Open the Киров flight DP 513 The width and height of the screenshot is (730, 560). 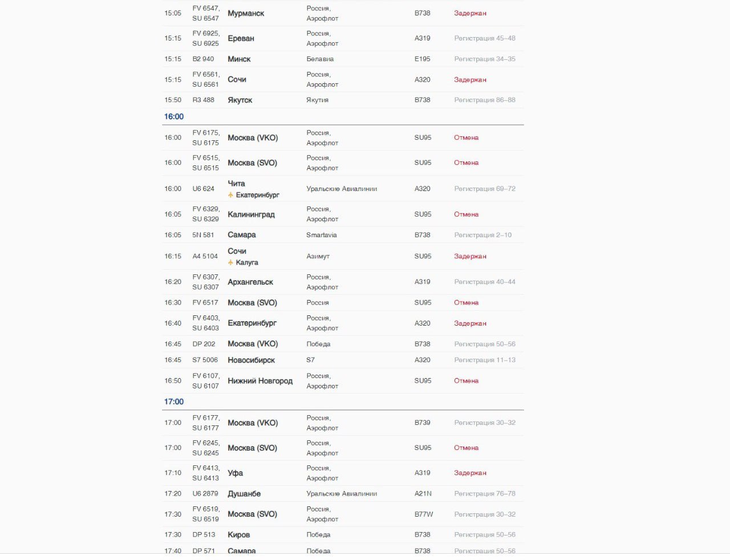pos(238,535)
